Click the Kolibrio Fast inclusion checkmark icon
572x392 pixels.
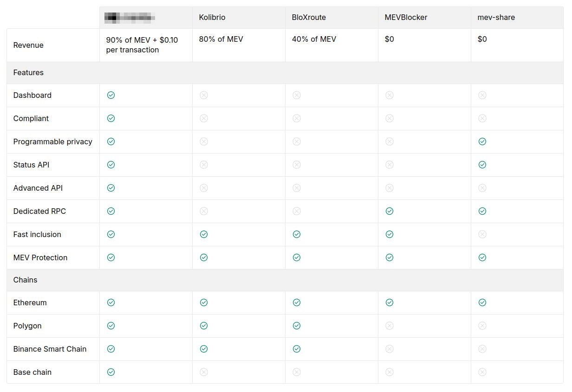(x=203, y=234)
